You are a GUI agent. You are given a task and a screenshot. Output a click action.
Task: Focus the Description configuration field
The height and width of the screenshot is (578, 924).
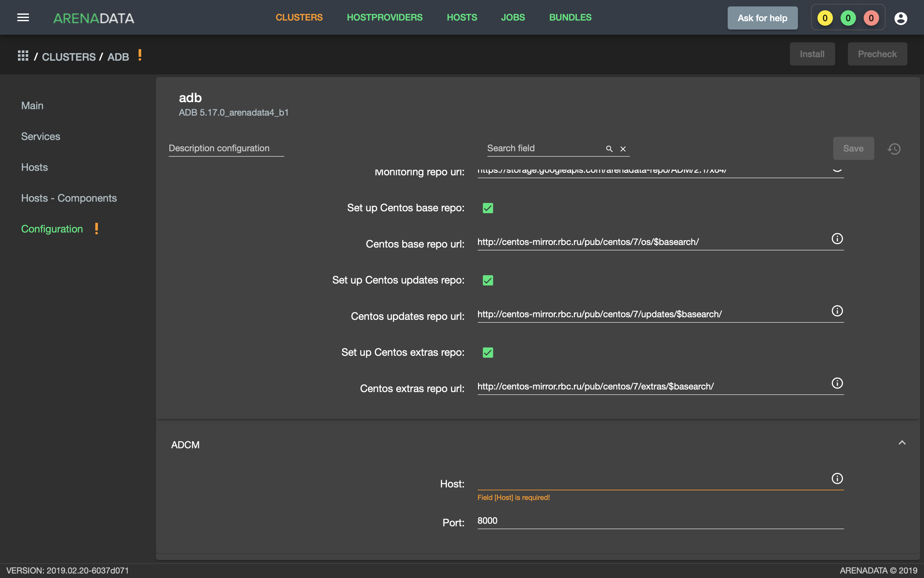pyautogui.click(x=226, y=148)
